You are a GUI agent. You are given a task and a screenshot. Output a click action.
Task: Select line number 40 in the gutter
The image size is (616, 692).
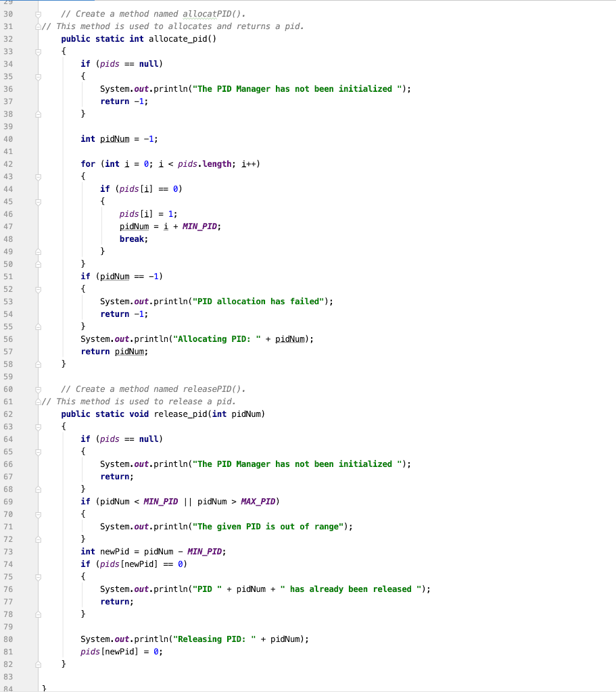coord(8,139)
